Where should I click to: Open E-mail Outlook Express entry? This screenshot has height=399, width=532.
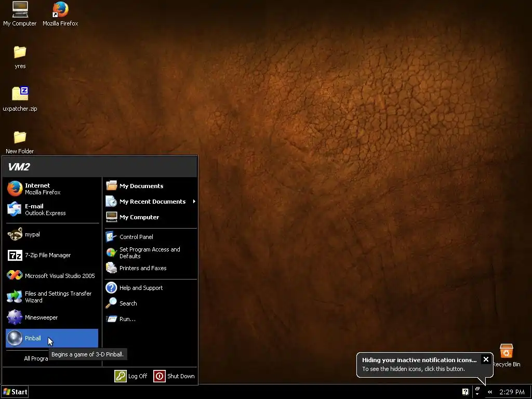tap(52, 209)
